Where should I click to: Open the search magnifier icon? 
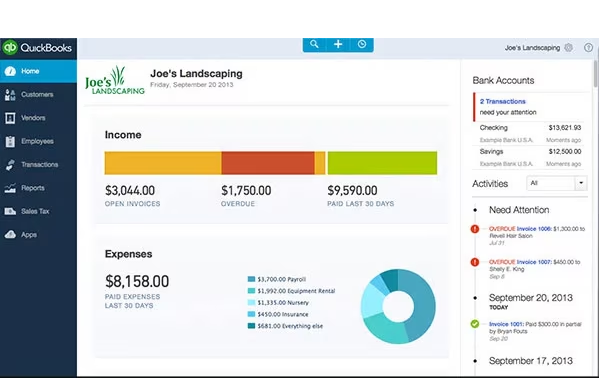[314, 44]
